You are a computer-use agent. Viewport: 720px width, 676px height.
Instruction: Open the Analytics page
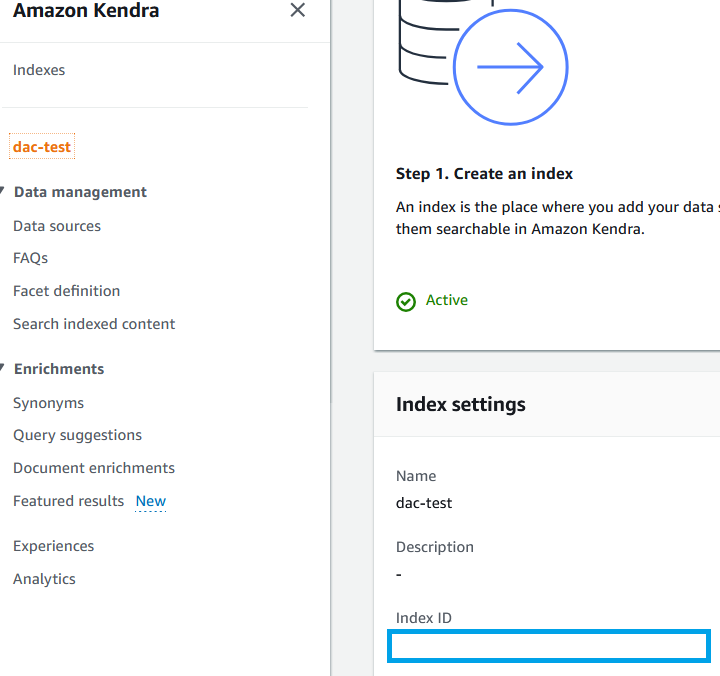coord(44,579)
